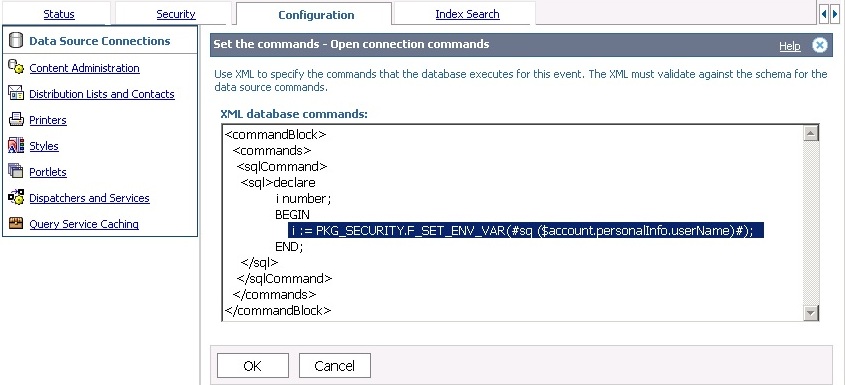Click the Content Administration gear icon
845x385 pixels.
(16, 67)
